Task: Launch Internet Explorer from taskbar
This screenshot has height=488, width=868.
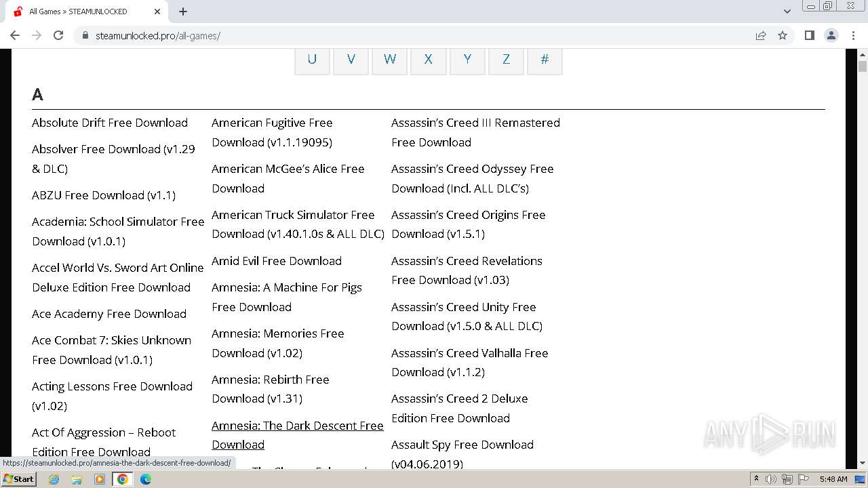Action: click(54, 479)
